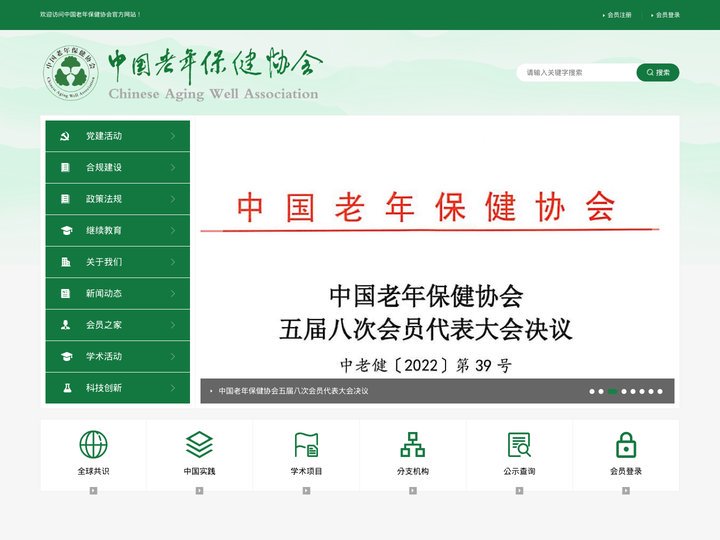Open the 政策法规 menu item
The image size is (720, 540).
(x=118, y=199)
